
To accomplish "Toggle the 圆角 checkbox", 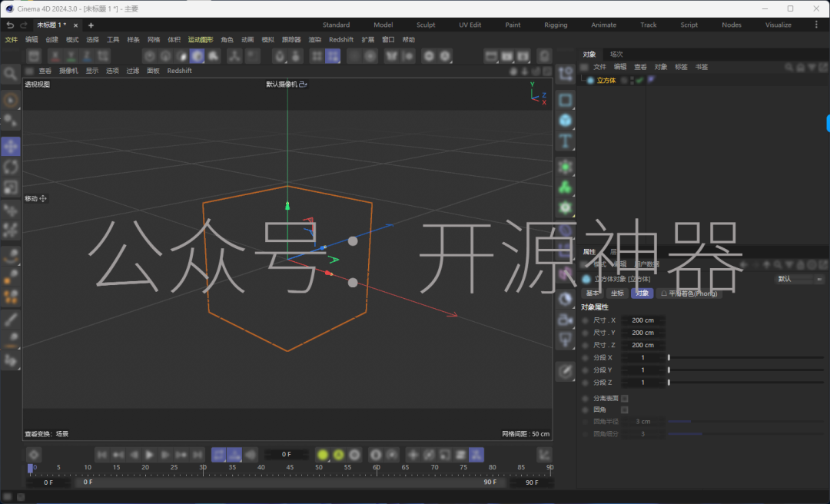I will tap(625, 410).
